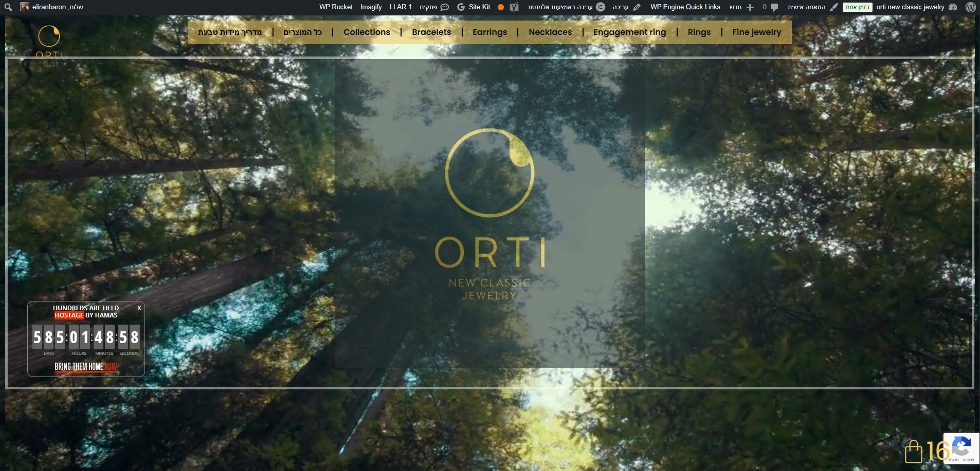Screen dimensions: 980x471
Task: Open Imagify admin menu
Action: pos(371,7)
